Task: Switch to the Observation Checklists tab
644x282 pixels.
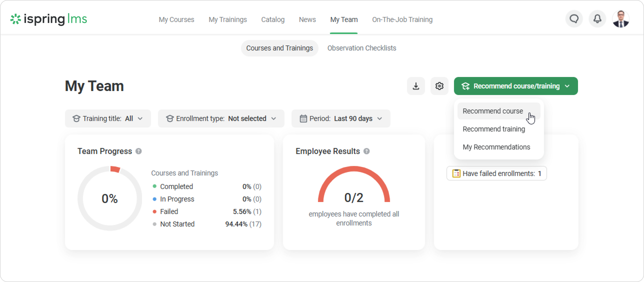Action: (362, 48)
